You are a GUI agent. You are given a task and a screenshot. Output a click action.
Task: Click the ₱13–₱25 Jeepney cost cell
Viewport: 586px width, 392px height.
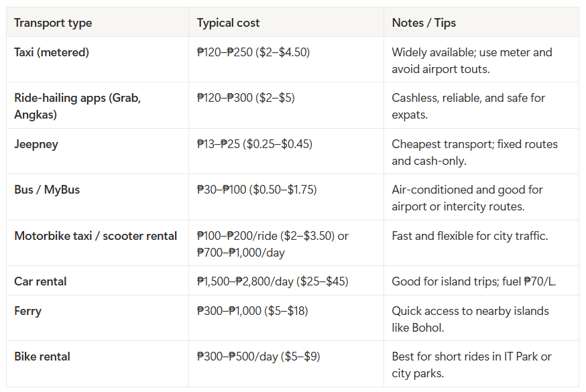point(254,144)
